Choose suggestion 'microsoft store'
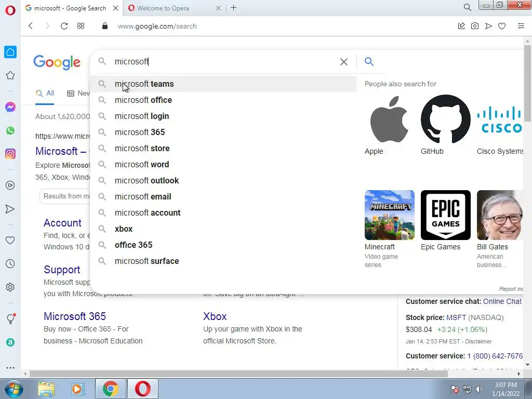 coord(223,148)
